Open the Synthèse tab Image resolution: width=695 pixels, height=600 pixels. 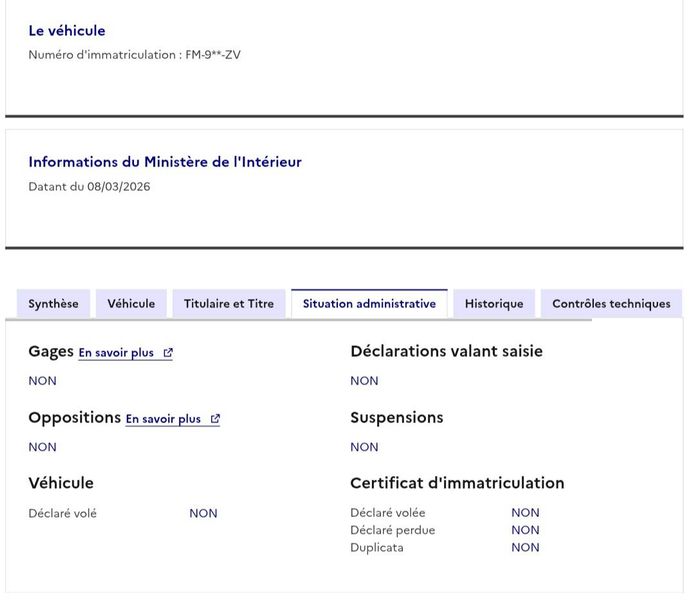tap(53, 304)
